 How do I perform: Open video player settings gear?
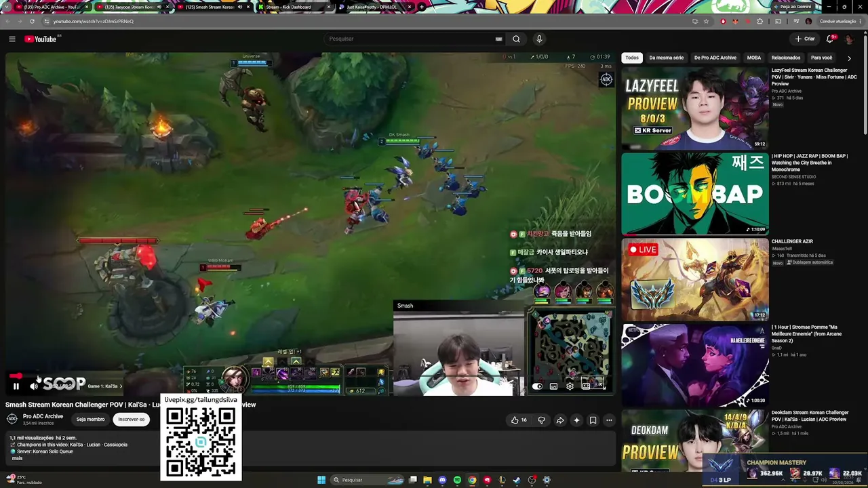[570, 386]
